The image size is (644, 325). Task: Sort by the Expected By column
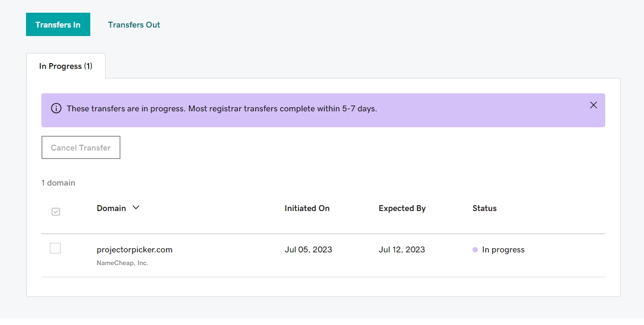(x=402, y=208)
